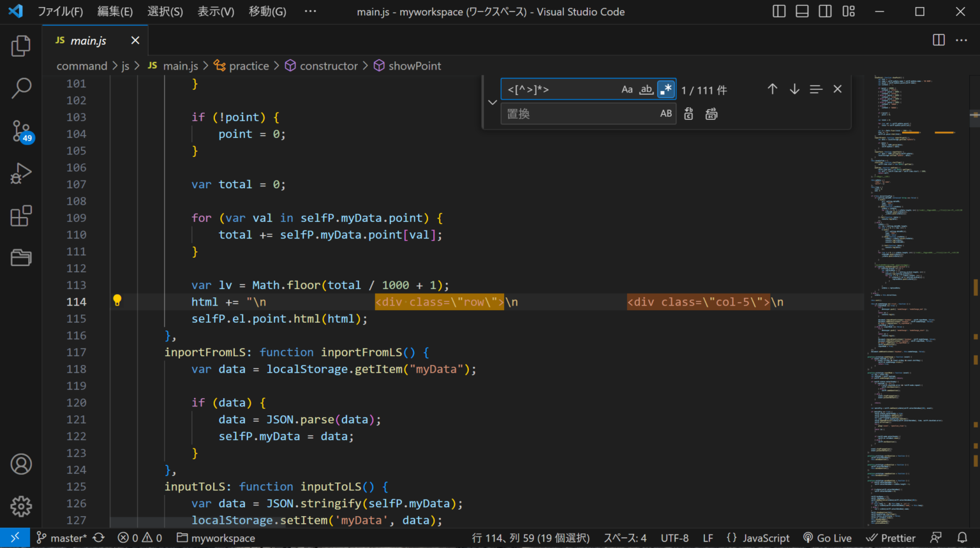Open the ファイル(F) menu

[x=60, y=11]
